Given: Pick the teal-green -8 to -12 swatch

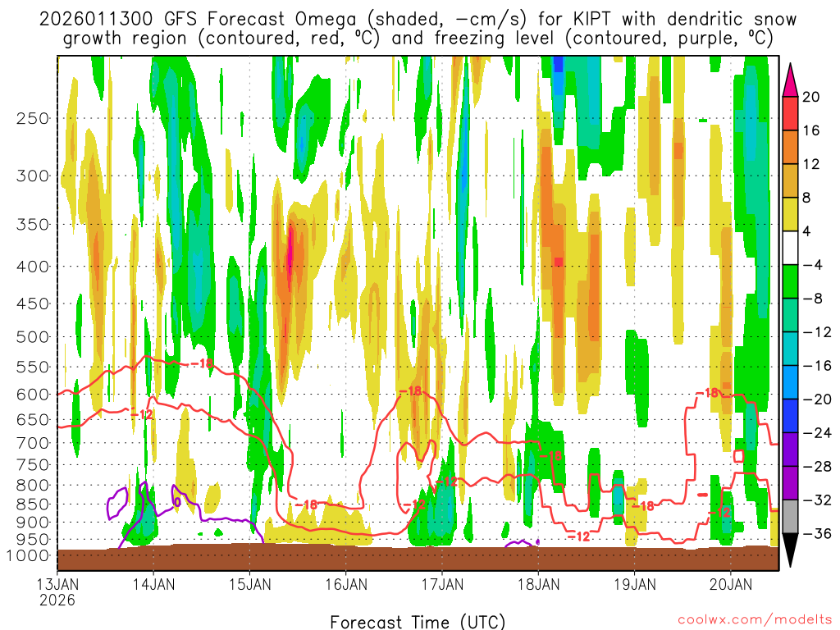Looking at the screenshot, I should click(790, 315).
